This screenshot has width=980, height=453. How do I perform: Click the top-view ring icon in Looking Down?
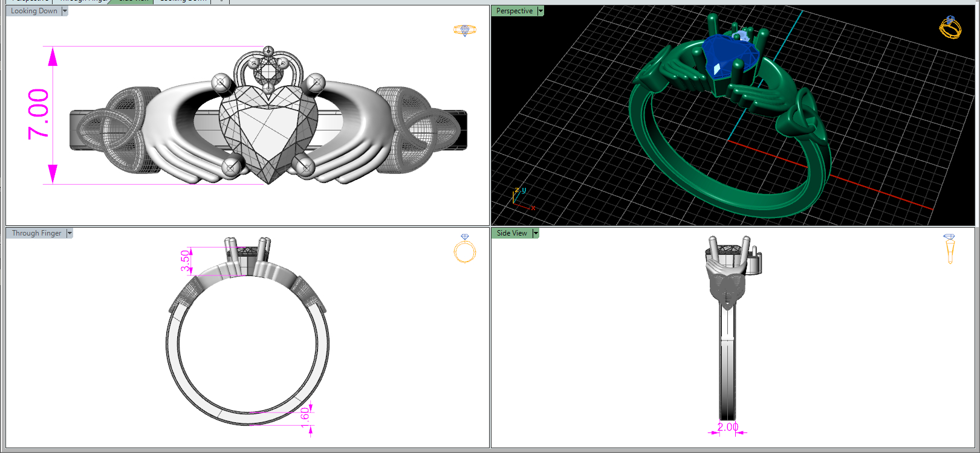465,30
